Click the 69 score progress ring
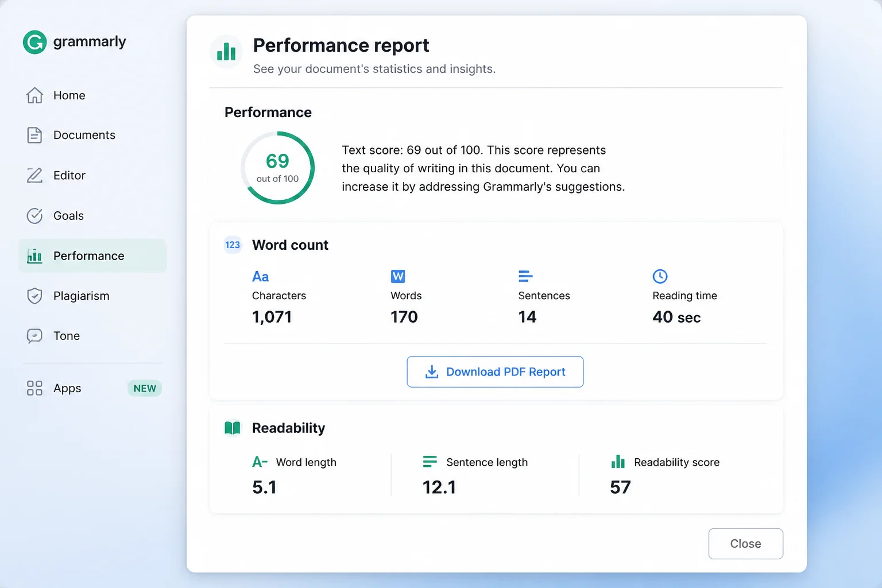Viewport: 882px width, 588px height. (x=277, y=168)
